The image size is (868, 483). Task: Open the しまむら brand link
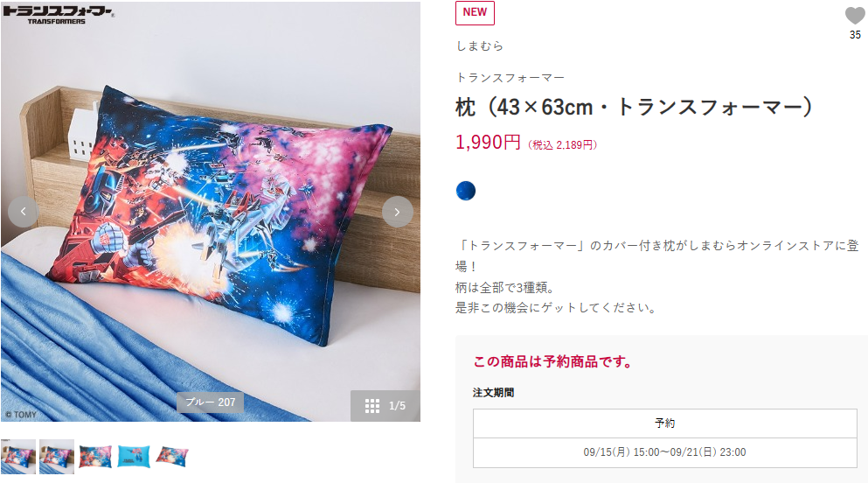tap(479, 46)
